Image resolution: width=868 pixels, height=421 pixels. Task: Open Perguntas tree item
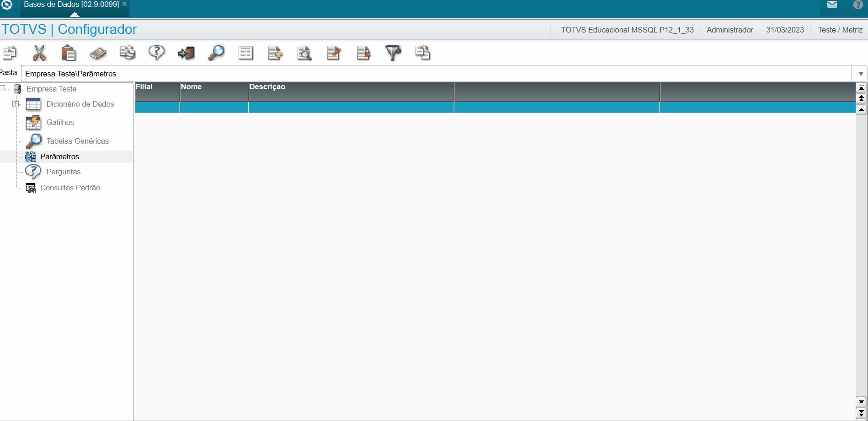tap(64, 172)
